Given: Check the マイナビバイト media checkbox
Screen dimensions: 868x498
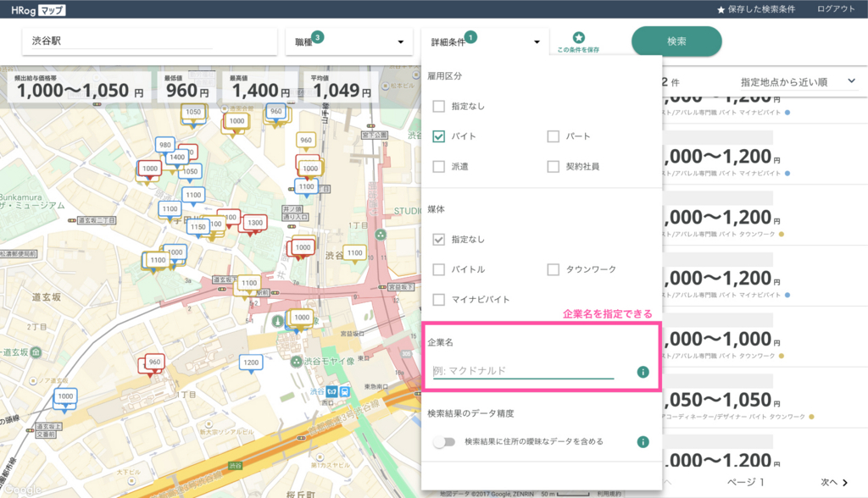Looking at the screenshot, I should click(438, 299).
